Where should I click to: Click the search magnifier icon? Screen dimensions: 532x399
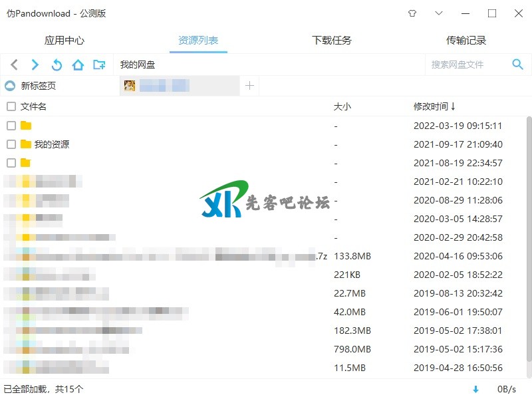517,64
